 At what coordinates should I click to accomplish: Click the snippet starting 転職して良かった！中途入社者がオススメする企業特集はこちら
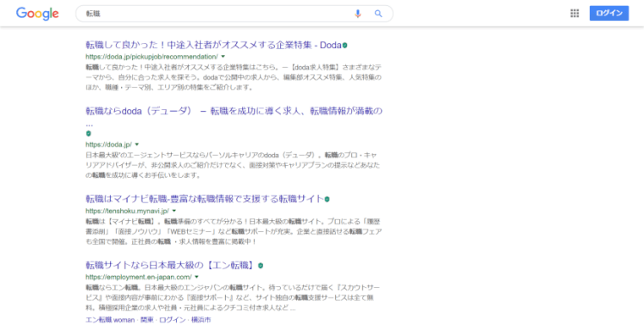pos(234,77)
